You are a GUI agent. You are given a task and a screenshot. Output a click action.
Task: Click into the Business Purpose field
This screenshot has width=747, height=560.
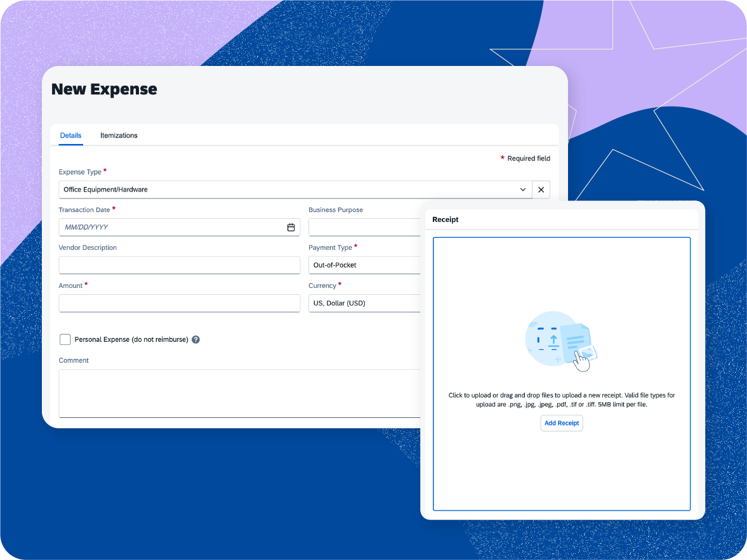click(x=364, y=227)
